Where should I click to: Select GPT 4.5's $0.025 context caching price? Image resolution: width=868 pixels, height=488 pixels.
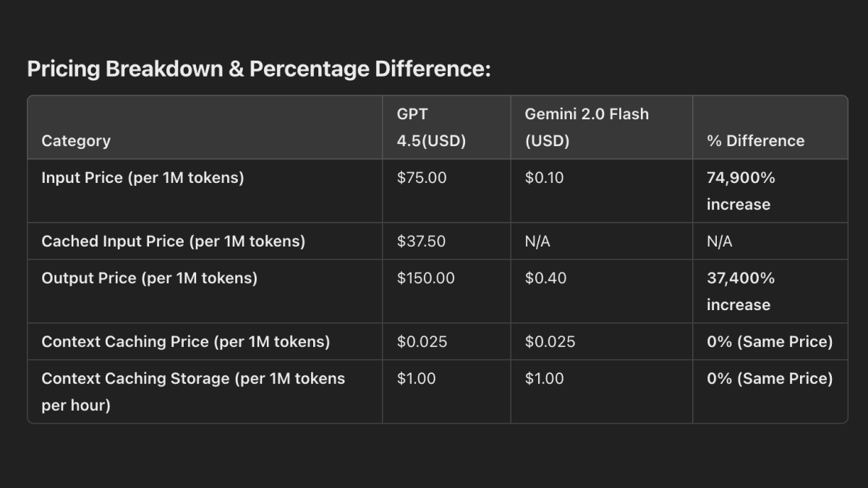pyautogui.click(x=422, y=342)
